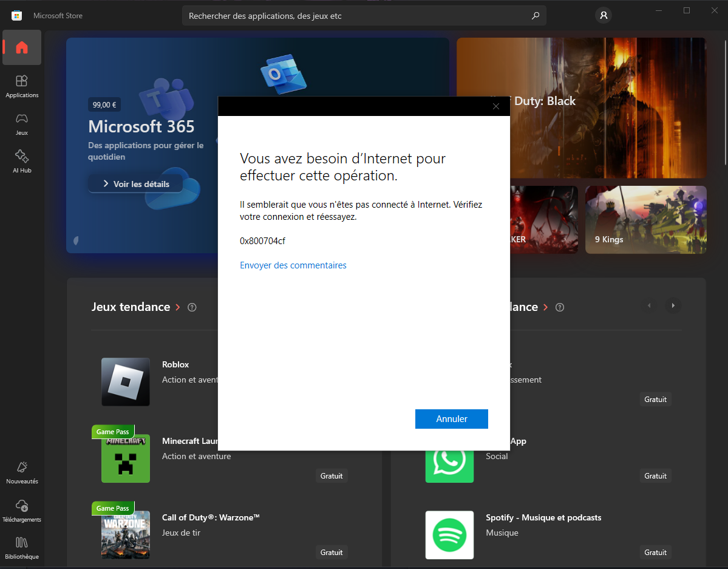This screenshot has width=728, height=569.
Task: Open Minecraft Launcher icon
Action: click(x=125, y=458)
